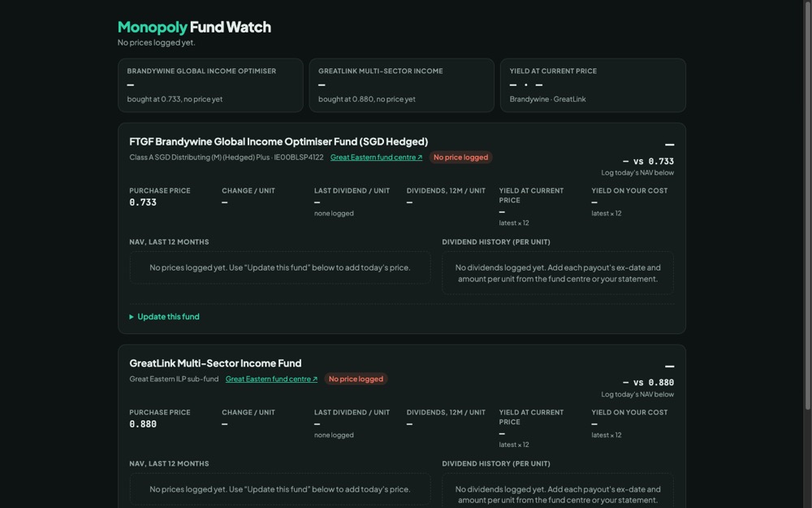Click the '— vs 0.880' comparison text
This screenshot has height=508, width=812.
pyautogui.click(x=648, y=383)
